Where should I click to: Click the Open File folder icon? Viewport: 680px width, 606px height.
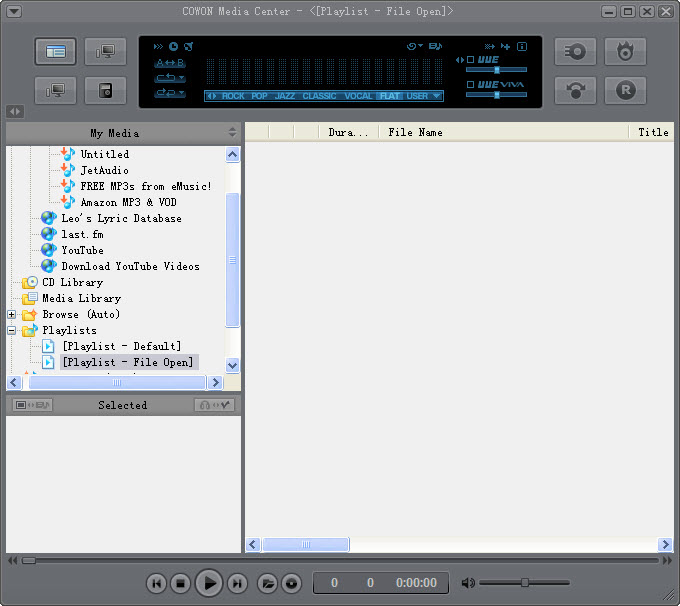click(x=267, y=583)
